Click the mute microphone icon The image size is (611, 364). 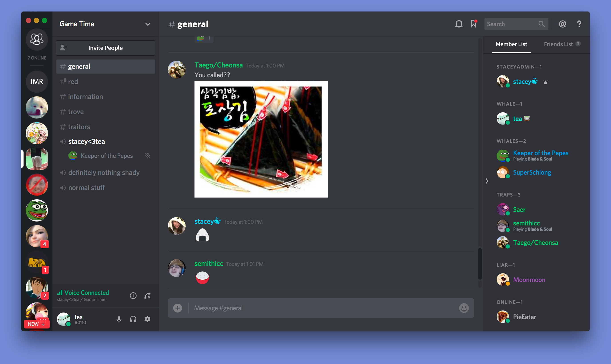tap(119, 319)
